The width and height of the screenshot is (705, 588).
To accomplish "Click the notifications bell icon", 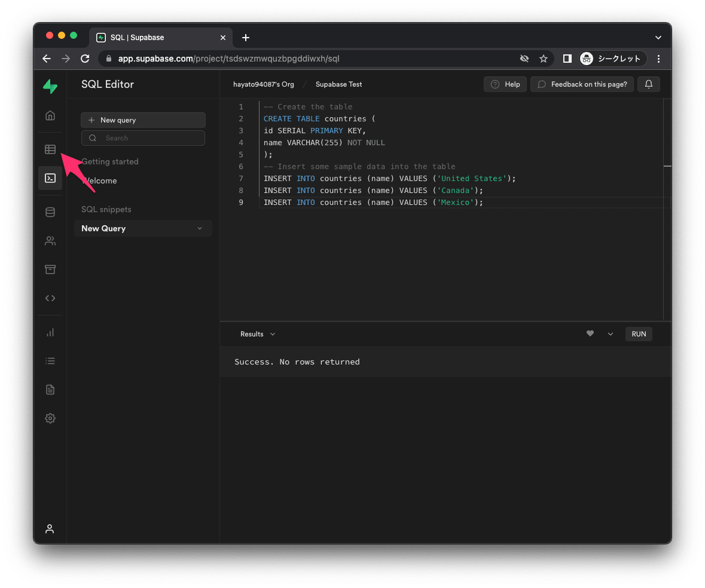I will tap(649, 84).
